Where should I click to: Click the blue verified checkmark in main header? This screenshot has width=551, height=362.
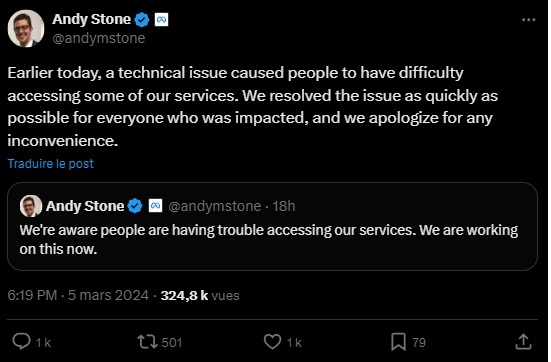(x=142, y=20)
